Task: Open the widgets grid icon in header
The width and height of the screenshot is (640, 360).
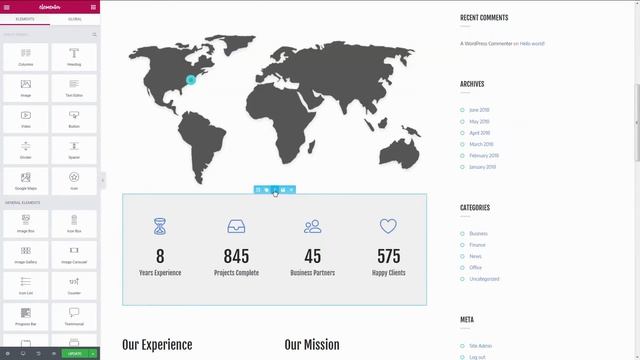Action: click(x=93, y=7)
